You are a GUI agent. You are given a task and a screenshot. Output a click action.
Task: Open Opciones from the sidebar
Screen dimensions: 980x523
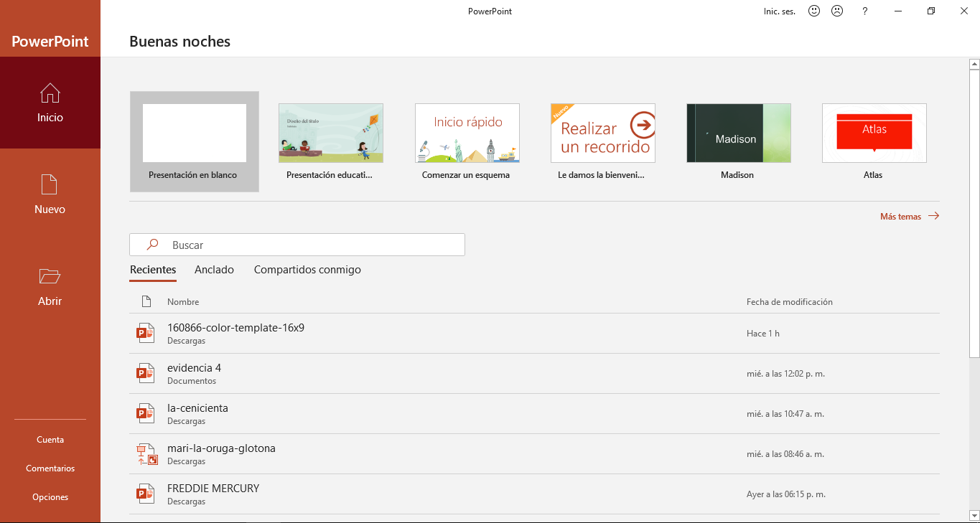point(50,496)
